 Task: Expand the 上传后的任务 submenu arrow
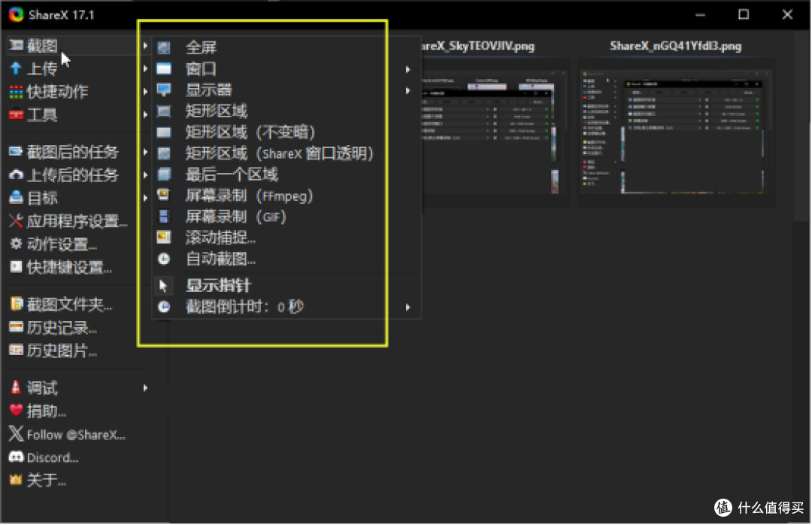pyautogui.click(x=146, y=174)
